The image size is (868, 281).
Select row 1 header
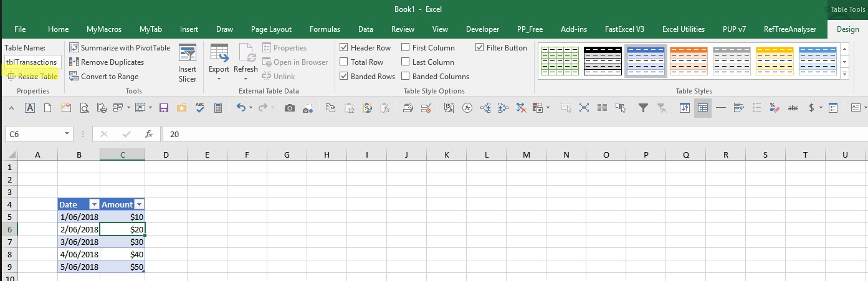point(9,167)
